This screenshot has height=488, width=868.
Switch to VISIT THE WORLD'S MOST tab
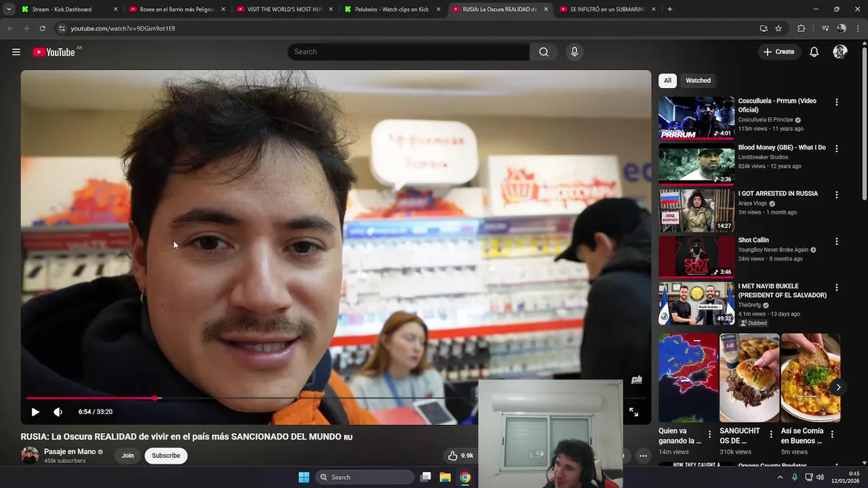pyautogui.click(x=284, y=9)
